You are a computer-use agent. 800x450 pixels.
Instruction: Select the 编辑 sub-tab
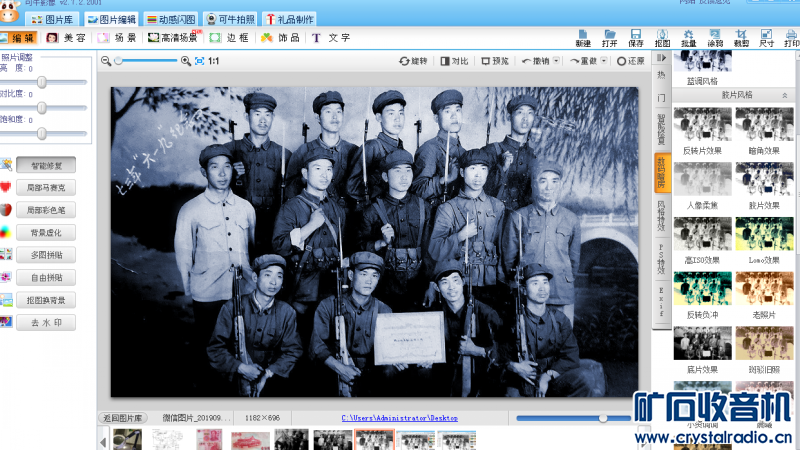(18, 38)
